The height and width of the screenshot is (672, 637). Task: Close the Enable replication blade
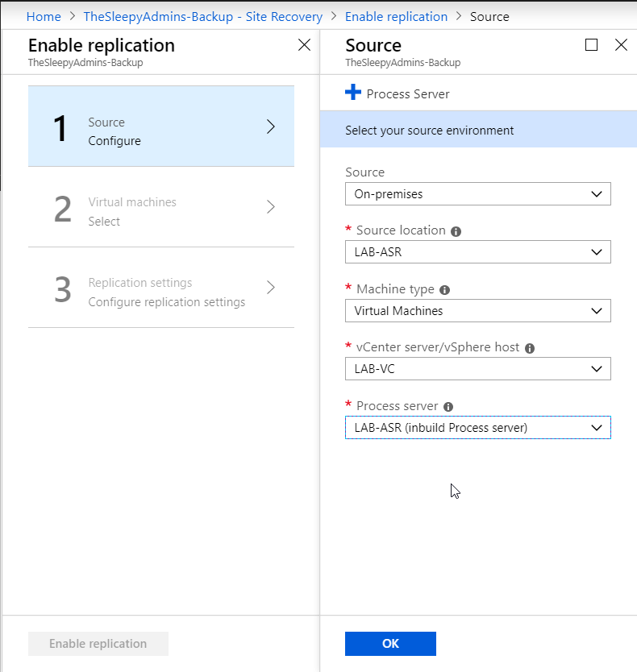[304, 45]
